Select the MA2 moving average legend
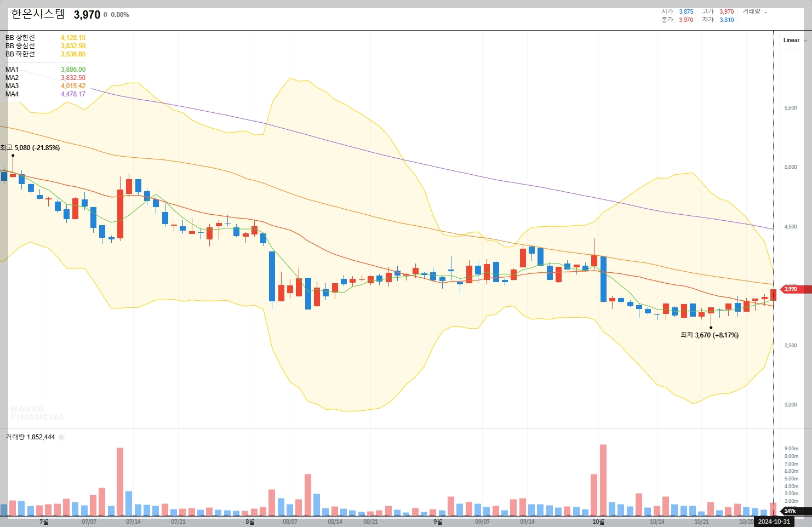 [x=12, y=78]
